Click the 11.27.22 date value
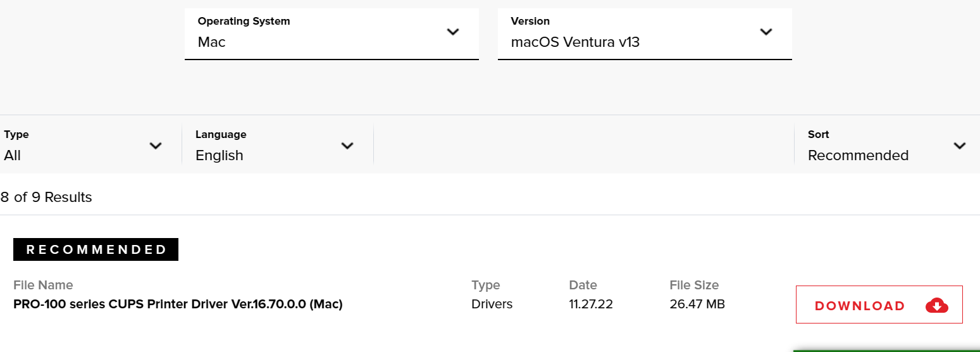The width and height of the screenshot is (980, 352). (591, 305)
